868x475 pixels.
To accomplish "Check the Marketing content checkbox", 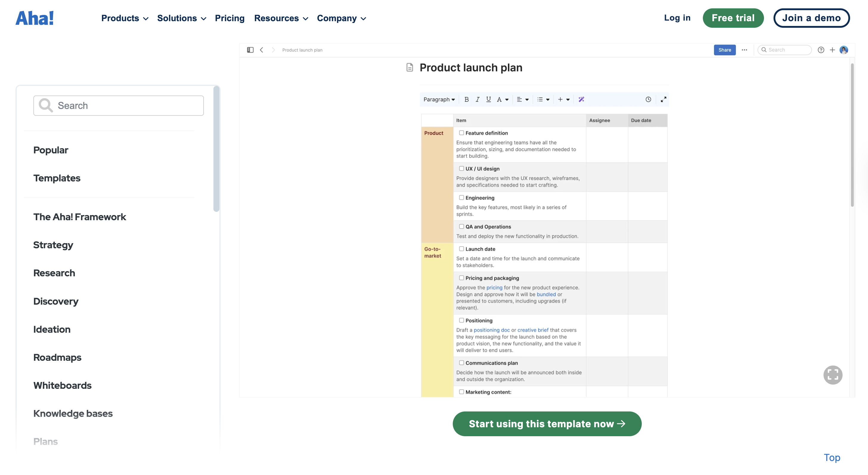I will 461,392.
